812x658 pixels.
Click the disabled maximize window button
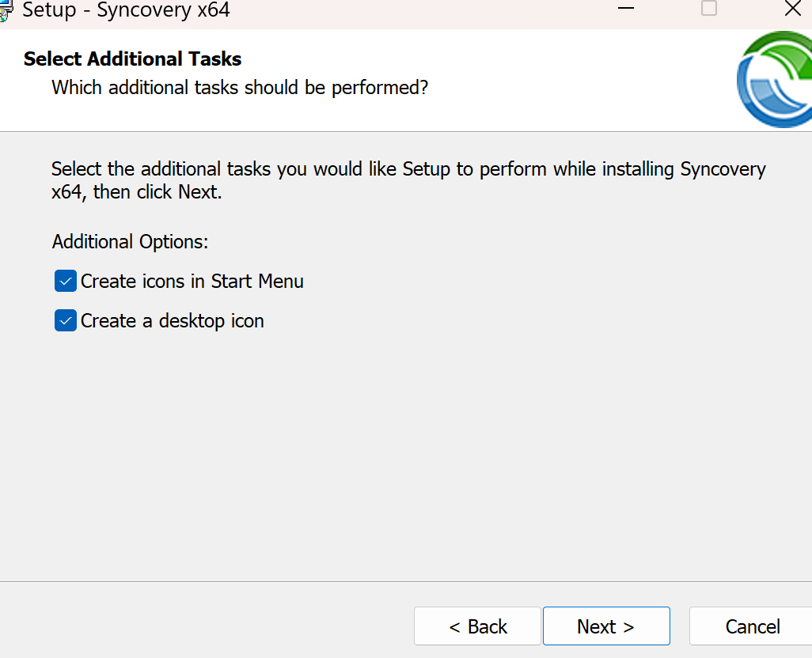pos(709,9)
